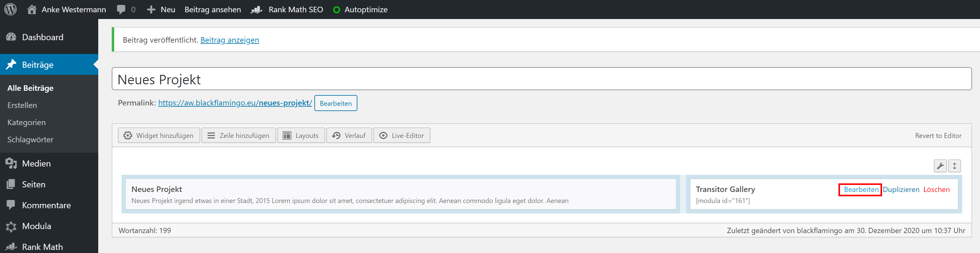Image resolution: width=980 pixels, height=253 pixels.
Task: Follow the Beitrag anzeigen link
Action: click(x=230, y=40)
